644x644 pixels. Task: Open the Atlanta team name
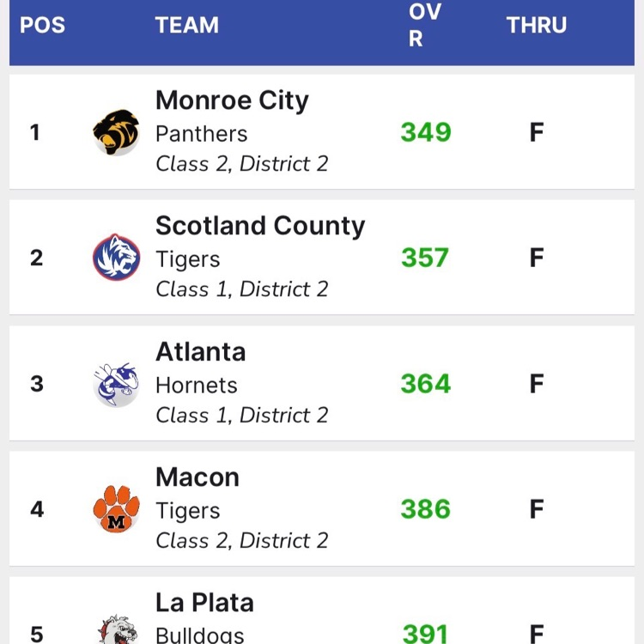[200, 352]
